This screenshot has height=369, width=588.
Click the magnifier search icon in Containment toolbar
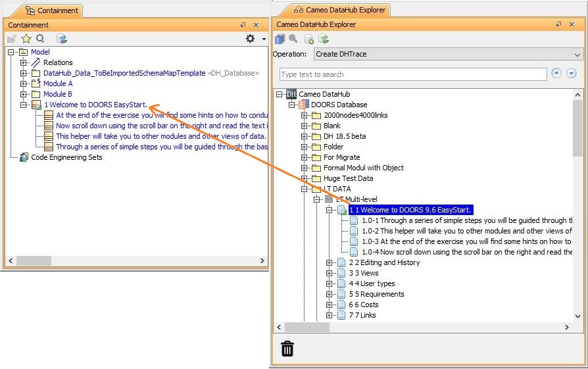coord(40,39)
